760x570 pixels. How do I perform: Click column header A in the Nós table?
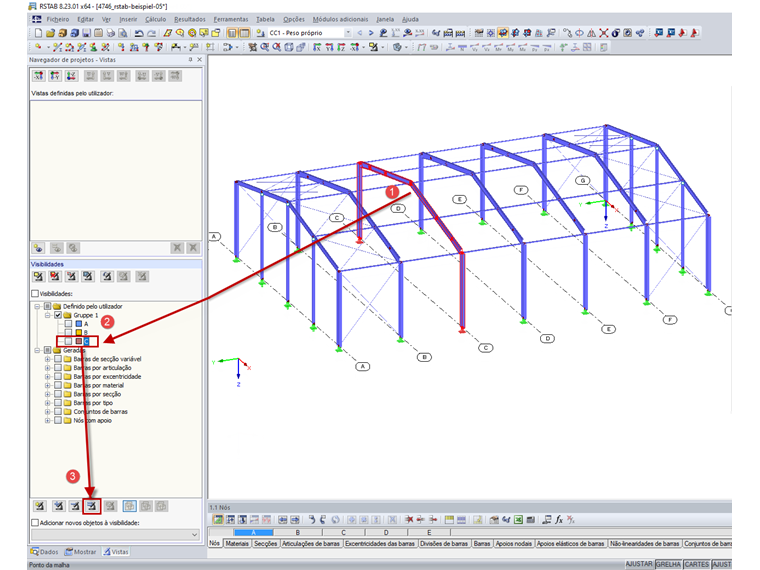253,532
